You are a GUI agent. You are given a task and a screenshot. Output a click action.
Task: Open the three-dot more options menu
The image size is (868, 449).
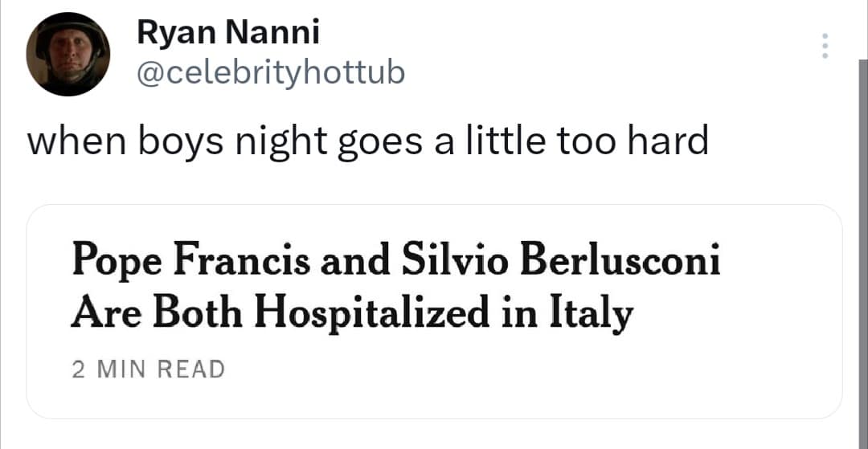[824, 47]
